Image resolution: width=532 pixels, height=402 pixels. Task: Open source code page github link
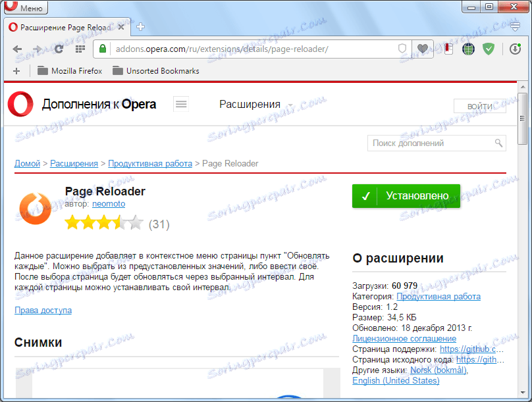point(480,360)
